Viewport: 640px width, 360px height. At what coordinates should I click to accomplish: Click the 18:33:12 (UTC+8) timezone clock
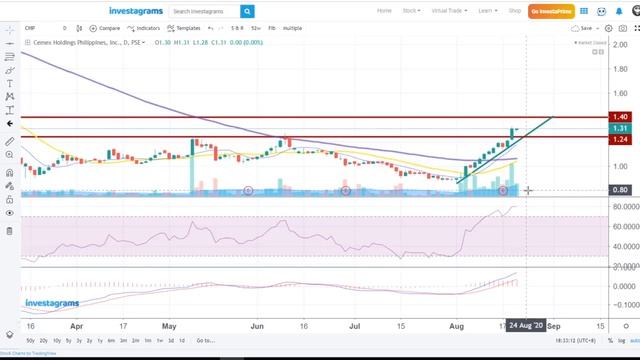point(575,340)
